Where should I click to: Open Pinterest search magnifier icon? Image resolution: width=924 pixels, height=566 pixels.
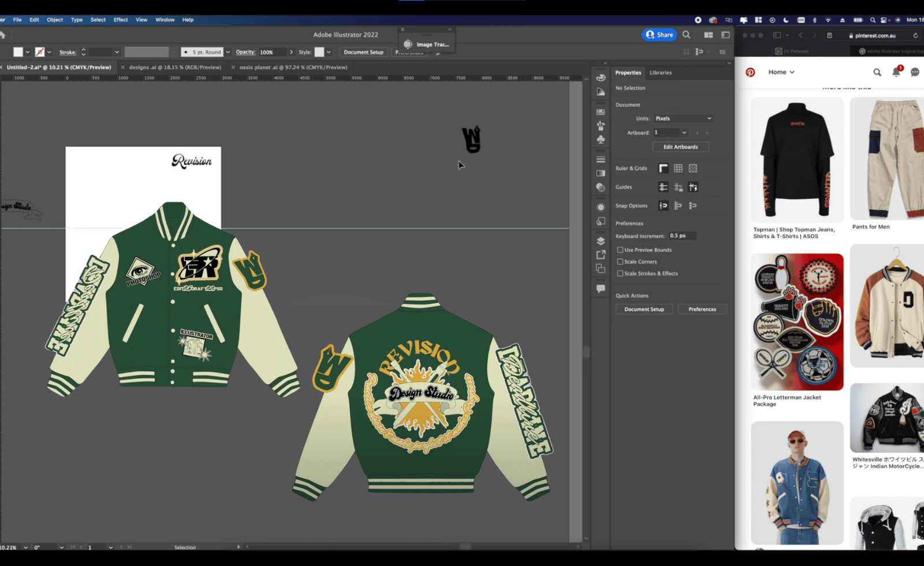877,72
